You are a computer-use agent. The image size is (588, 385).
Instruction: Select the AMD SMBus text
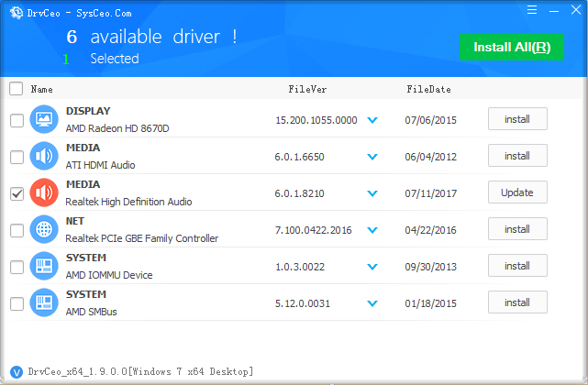91,312
